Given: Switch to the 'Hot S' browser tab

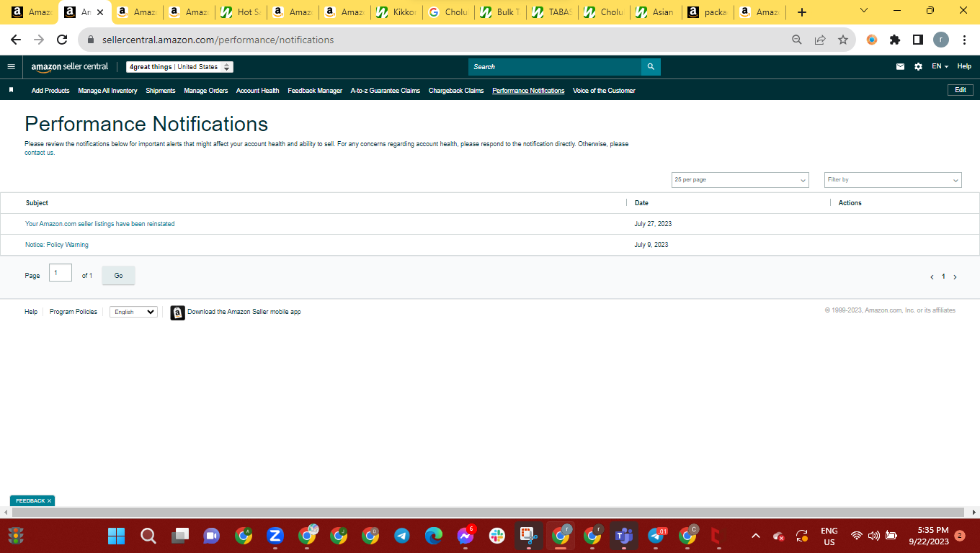Looking at the screenshot, I should coord(241,12).
